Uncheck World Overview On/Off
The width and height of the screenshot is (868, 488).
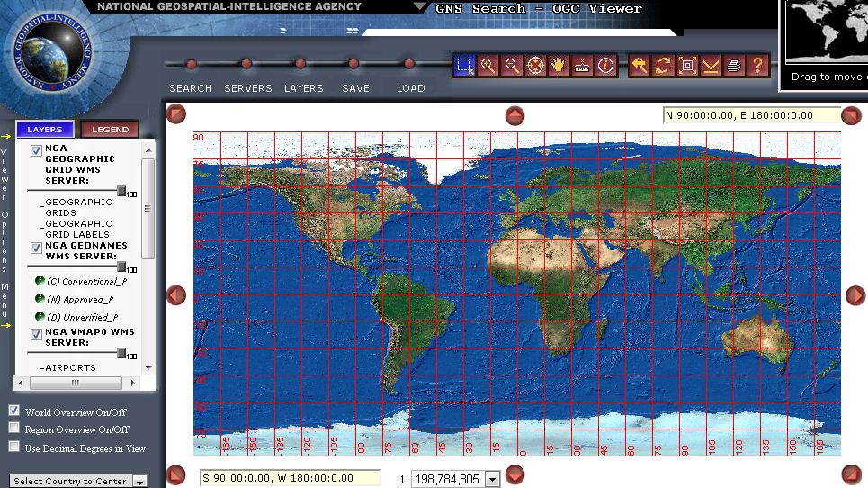tap(13, 411)
